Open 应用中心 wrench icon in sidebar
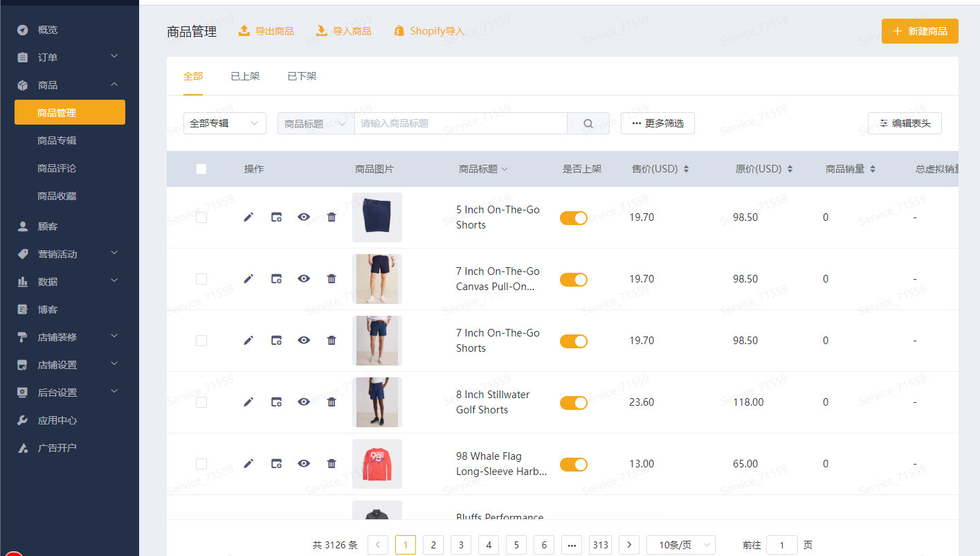Image resolution: width=980 pixels, height=556 pixels. click(x=23, y=420)
